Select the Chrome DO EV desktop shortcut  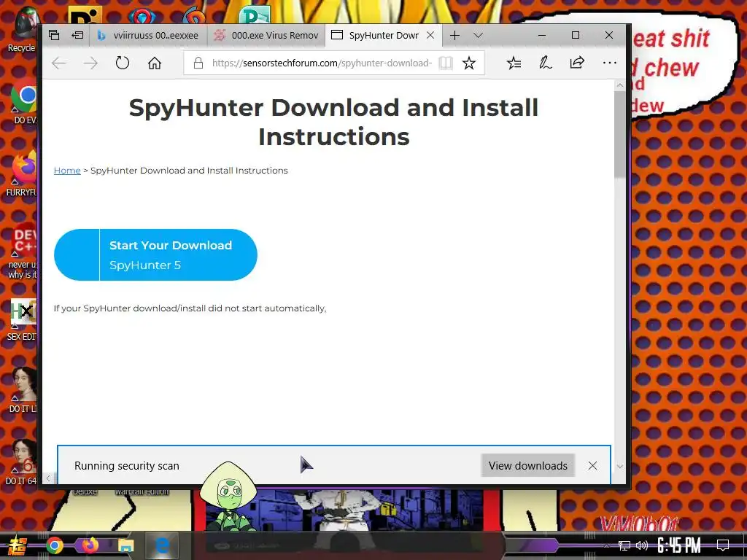coord(24,101)
